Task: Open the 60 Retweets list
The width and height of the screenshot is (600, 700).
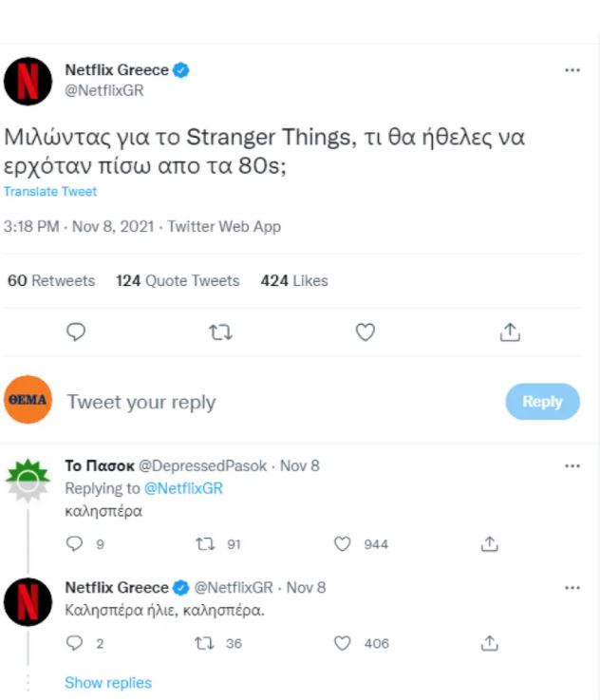Action: pos(51,281)
